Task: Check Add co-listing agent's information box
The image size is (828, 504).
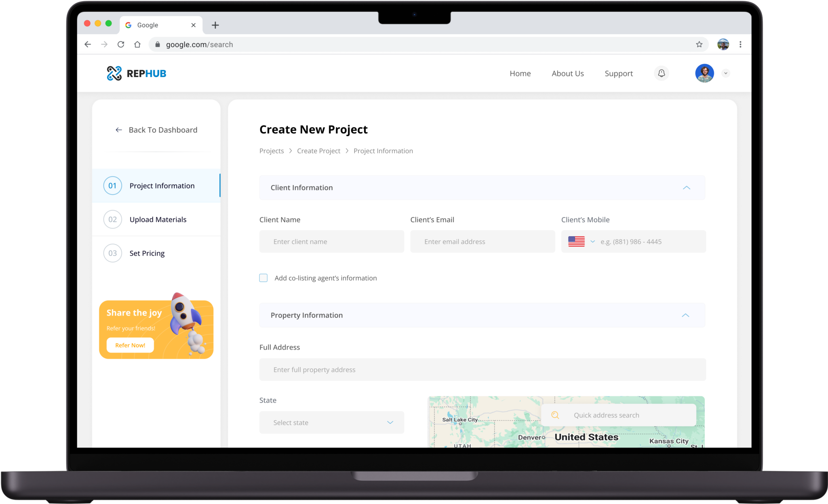Action: pyautogui.click(x=263, y=278)
